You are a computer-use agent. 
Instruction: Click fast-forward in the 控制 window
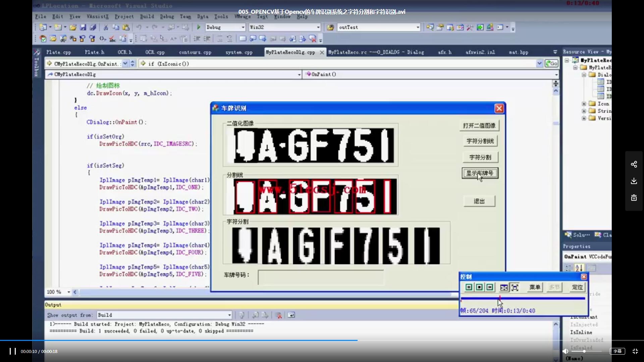[490, 287]
